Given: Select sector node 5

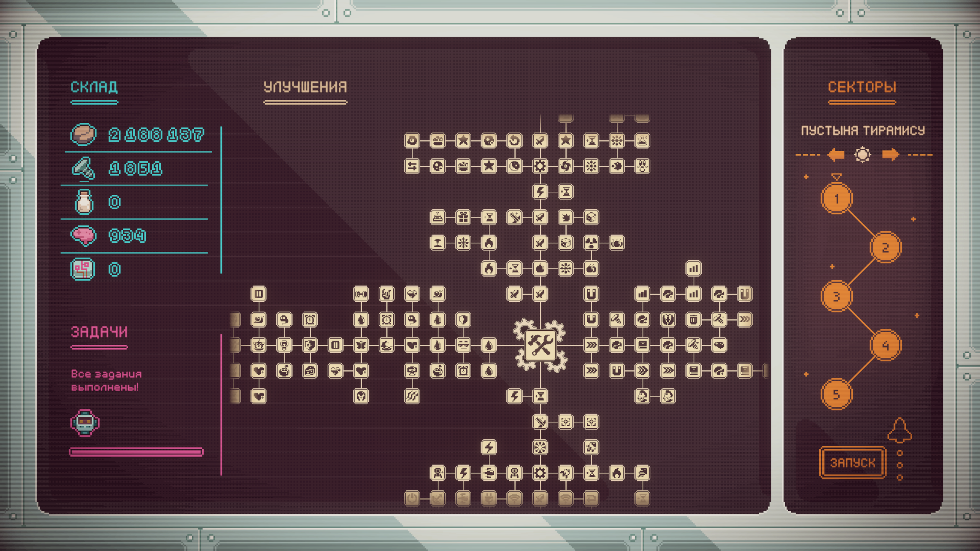Looking at the screenshot, I should click(x=836, y=394).
